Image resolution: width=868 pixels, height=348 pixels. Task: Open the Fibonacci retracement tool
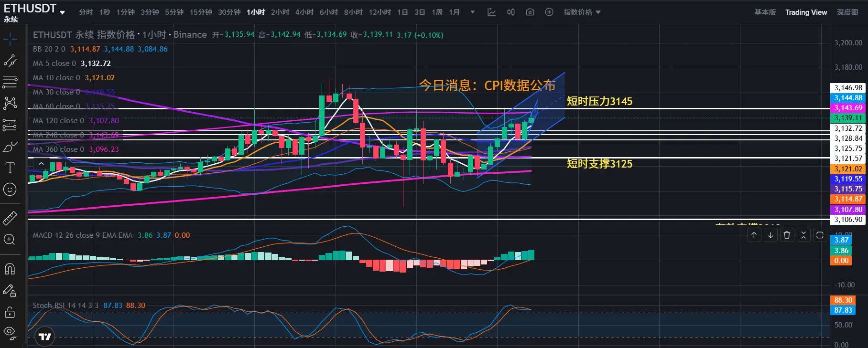tap(10, 82)
